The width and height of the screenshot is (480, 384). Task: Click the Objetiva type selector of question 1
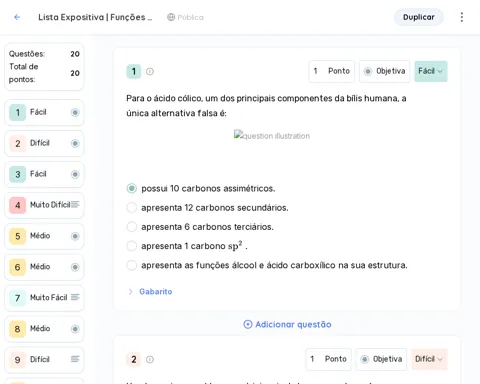[x=384, y=71]
